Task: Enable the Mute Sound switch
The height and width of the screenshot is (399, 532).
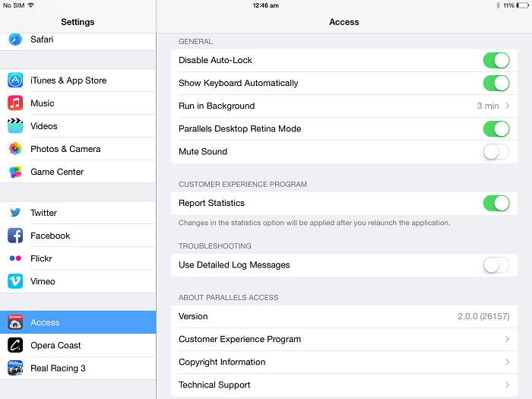Action: (496, 152)
